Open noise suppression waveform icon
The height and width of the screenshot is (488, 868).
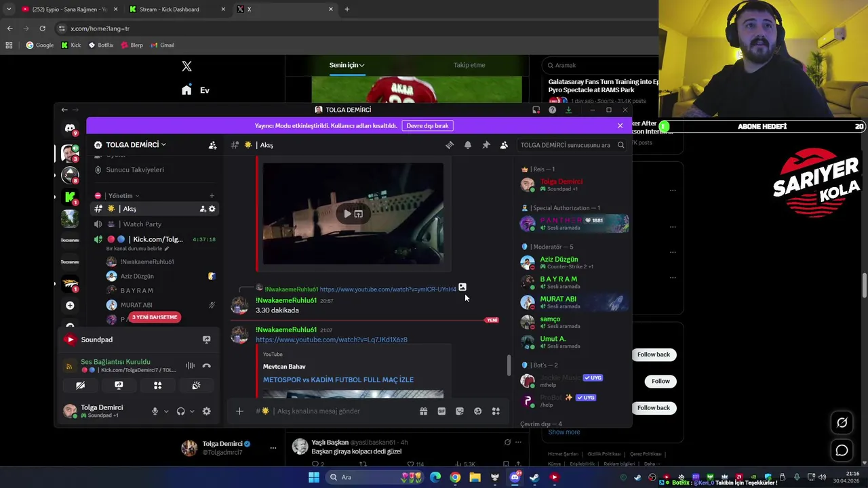click(x=190, y=366)
